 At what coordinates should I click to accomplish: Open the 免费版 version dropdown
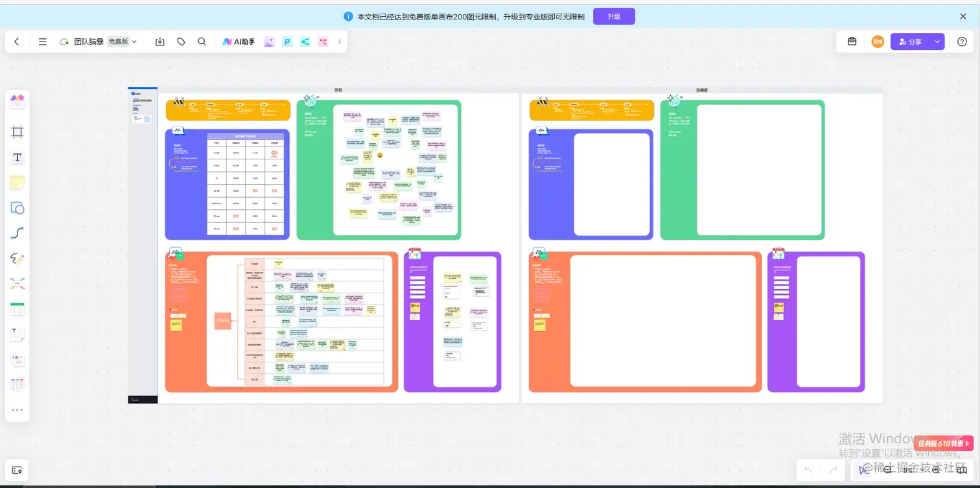click(x=122, y=41)
